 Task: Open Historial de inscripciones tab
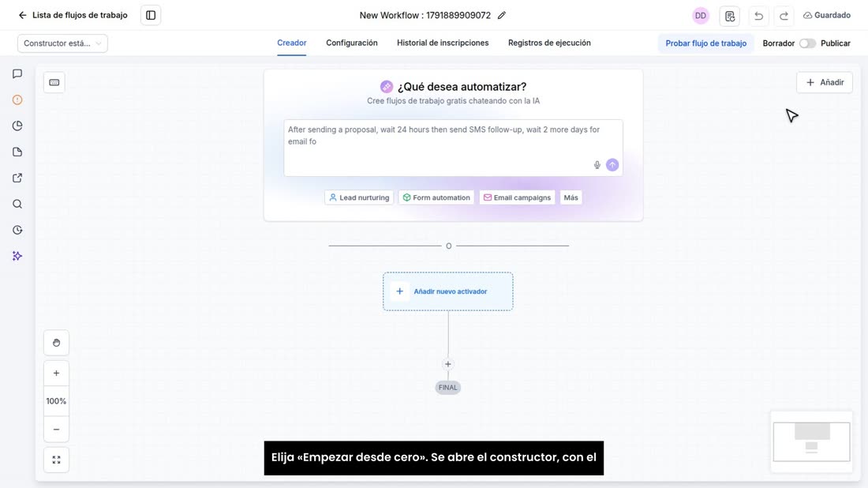443,43
